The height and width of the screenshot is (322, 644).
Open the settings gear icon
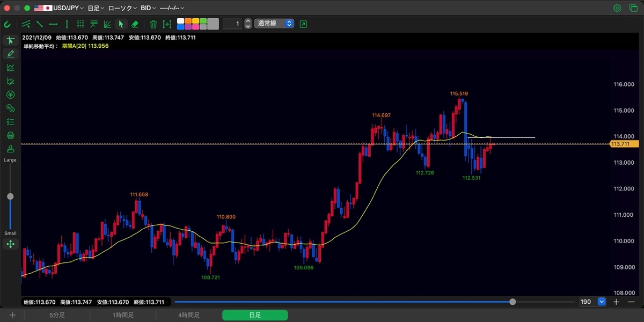[617, 8]
